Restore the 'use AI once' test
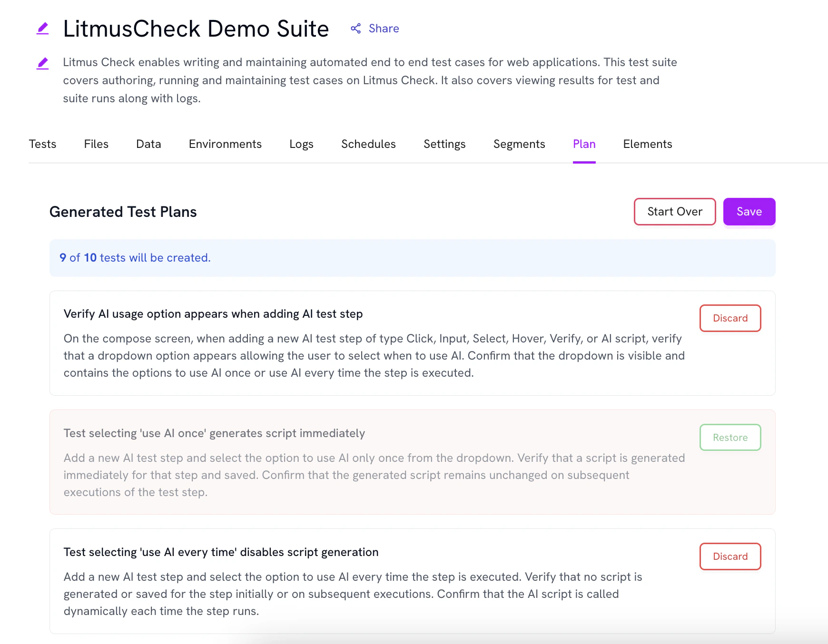This screenshot has width=828, height=644. (730, 438)
